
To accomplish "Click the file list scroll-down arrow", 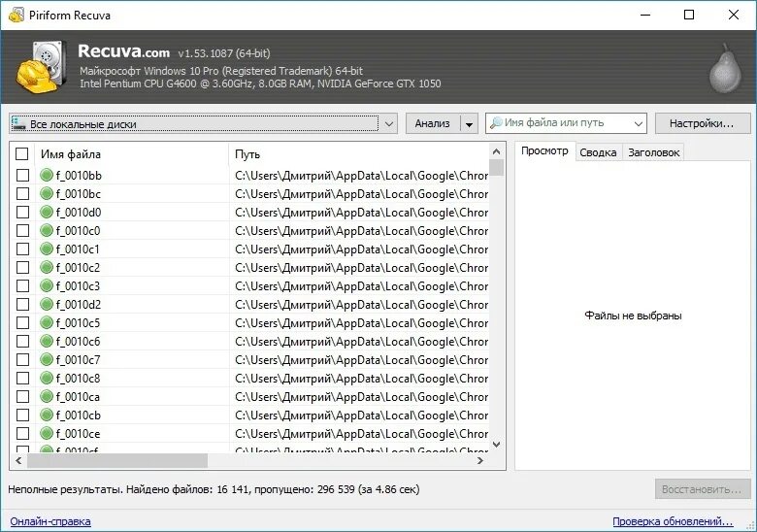I will pyautogui.click(x=496, y=444).
